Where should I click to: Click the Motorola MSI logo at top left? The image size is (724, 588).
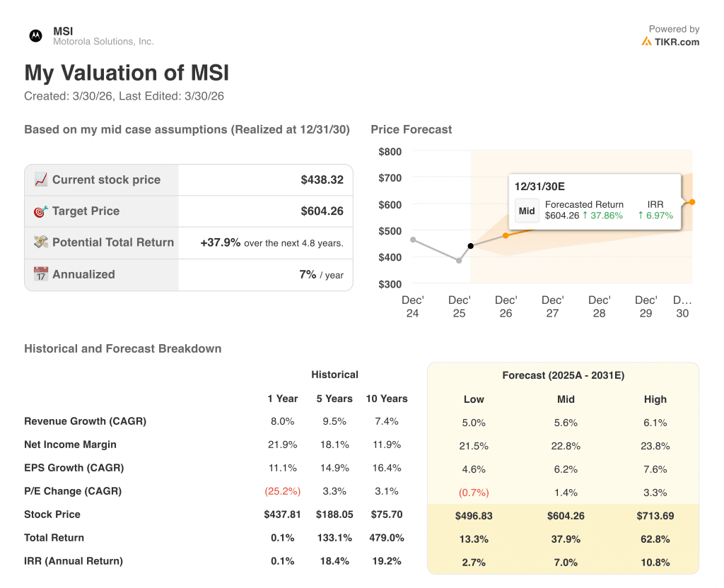[x=34, y=35]
